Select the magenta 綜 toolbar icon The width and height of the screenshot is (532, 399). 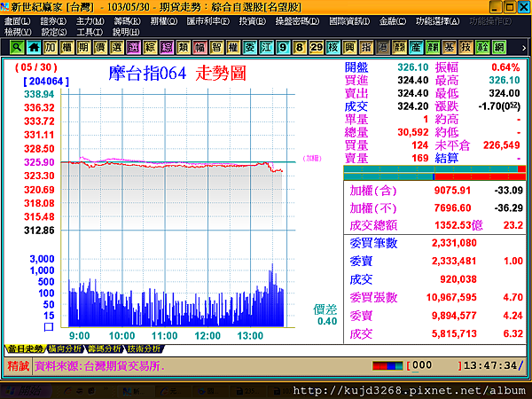[167, 47]
